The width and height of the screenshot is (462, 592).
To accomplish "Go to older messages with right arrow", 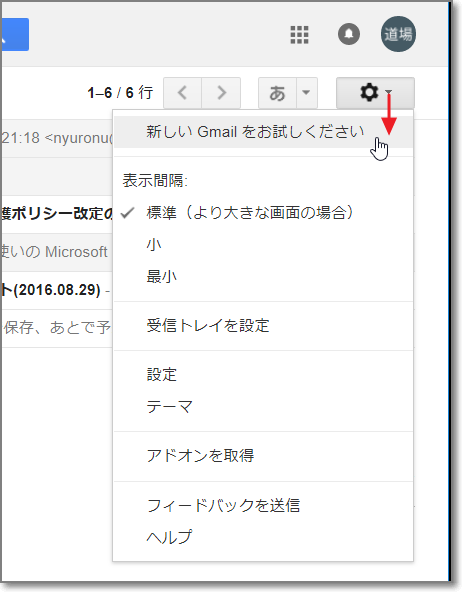I will (x=222, y=93).
